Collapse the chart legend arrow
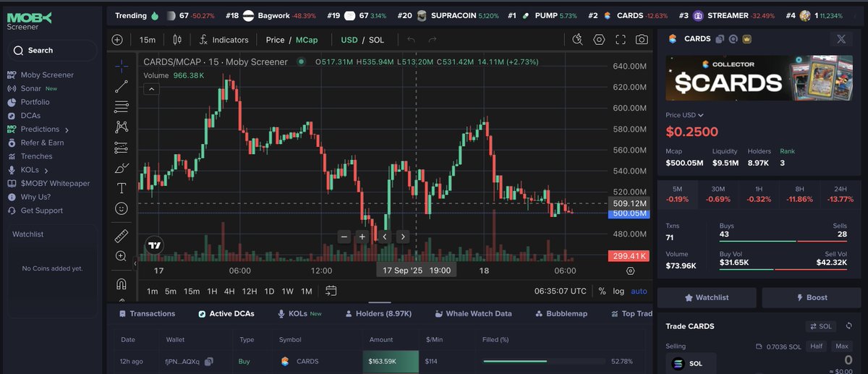Viewport: 868px width, 374px height. (x=152, y=89)
